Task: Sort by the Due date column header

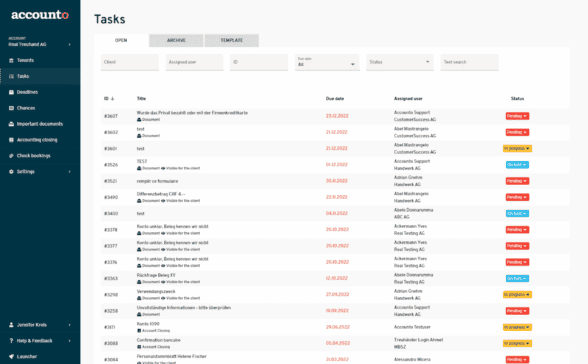Action: (x=335, y=99)
